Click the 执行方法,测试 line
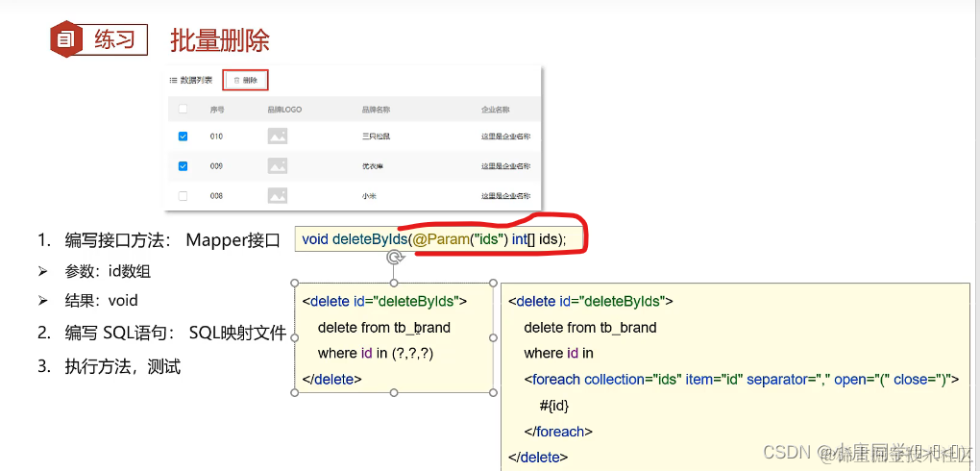Screen dimensions: 980x471 click(109, 366)
